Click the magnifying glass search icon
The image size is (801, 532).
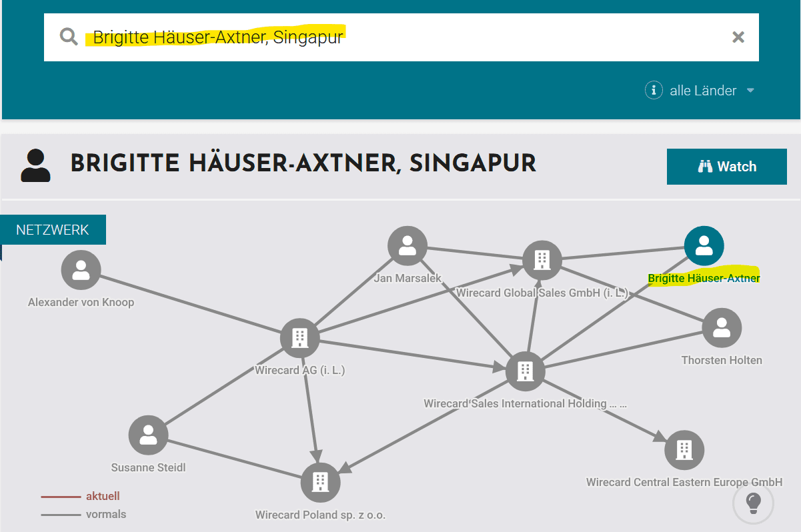pyautogui.click(x=69, y=36)
